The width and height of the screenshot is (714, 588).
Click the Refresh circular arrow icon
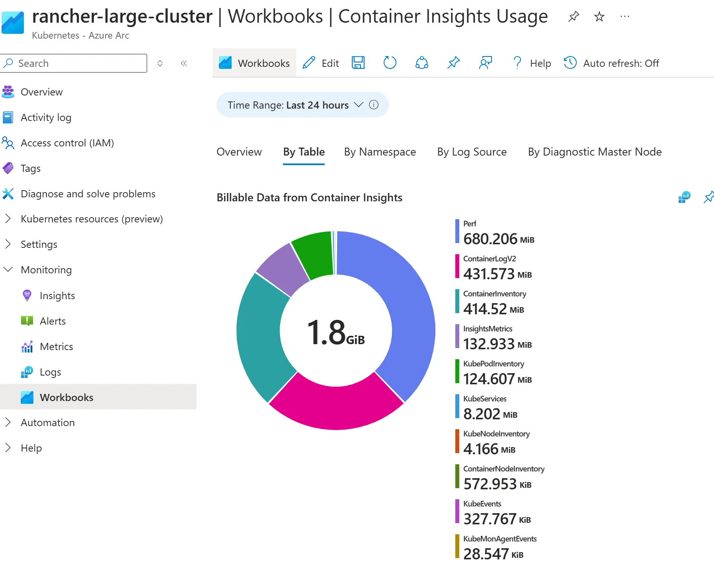point(390,63)
